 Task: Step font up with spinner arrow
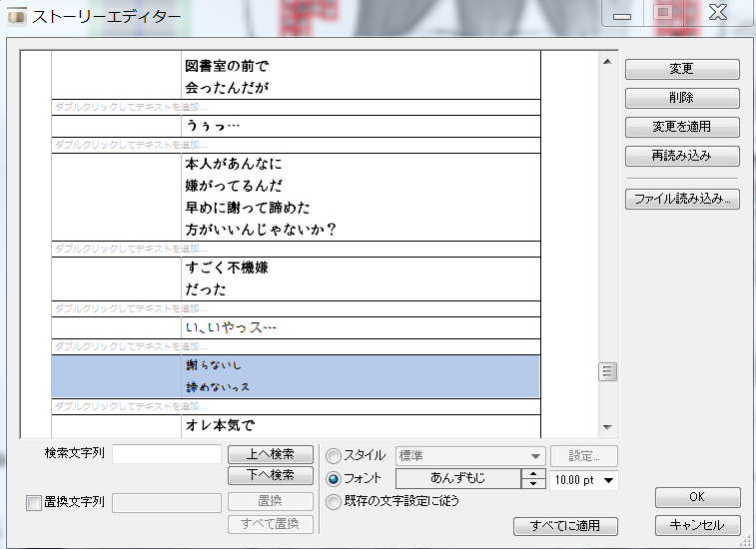(533, 474)
